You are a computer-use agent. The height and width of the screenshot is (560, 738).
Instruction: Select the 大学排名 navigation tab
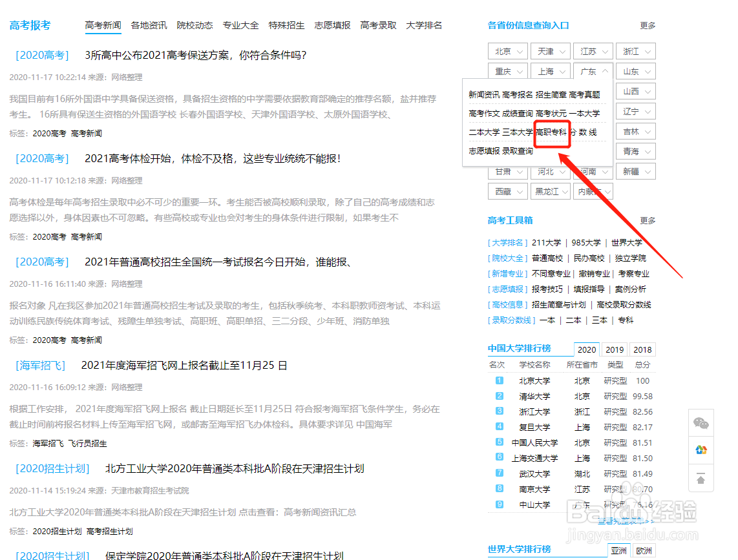424,25
